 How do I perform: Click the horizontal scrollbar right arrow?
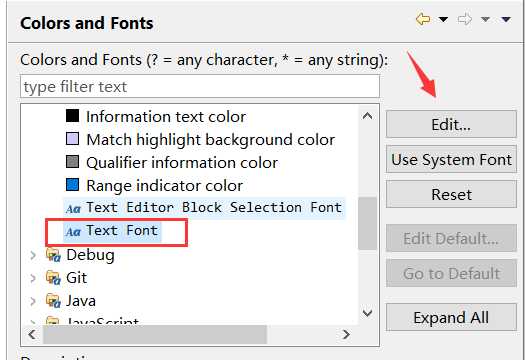coord(347,334)
